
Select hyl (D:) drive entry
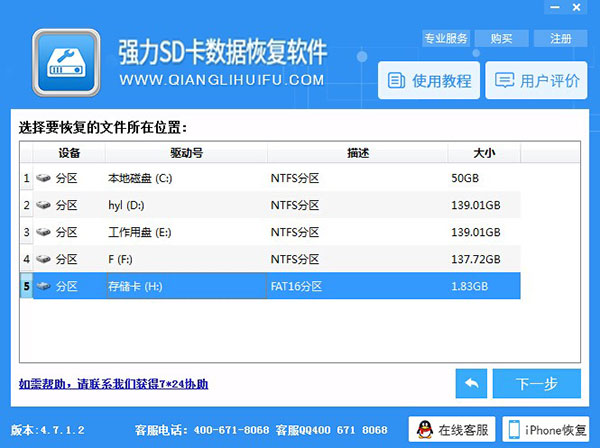coord(126,205)
